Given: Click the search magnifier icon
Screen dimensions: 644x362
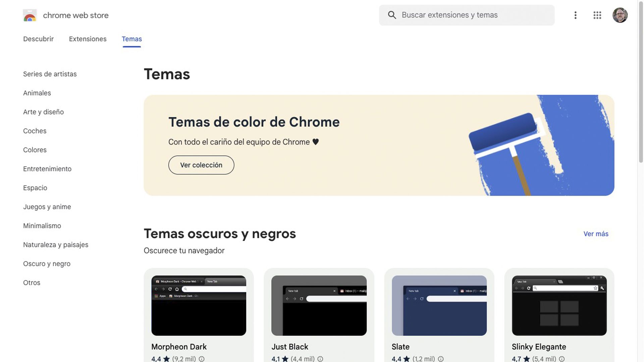Looking at the screenshot, I should click(392, 15).
